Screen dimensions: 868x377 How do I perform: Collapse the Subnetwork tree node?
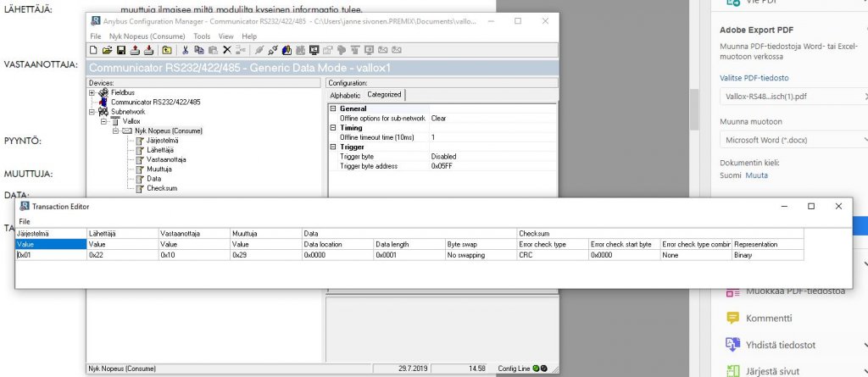[92, 111]
